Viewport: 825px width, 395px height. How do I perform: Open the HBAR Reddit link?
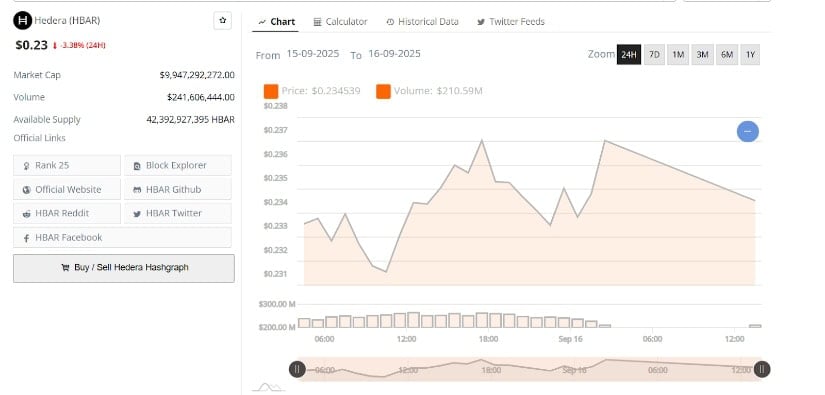point(67,213)
